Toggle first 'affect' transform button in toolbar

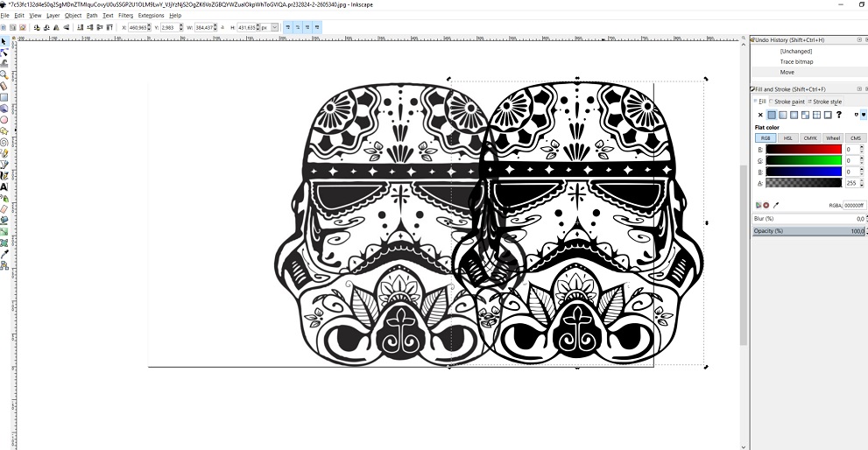(288, 27)
